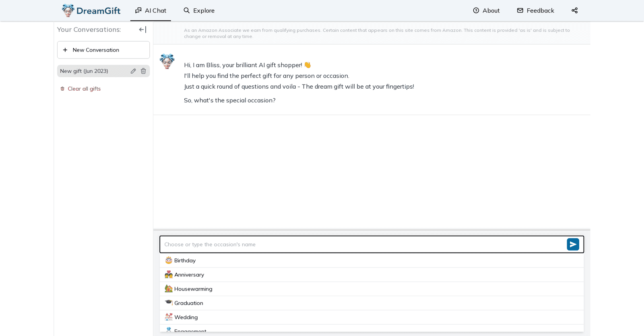Send the occasion message

[573, 245]
